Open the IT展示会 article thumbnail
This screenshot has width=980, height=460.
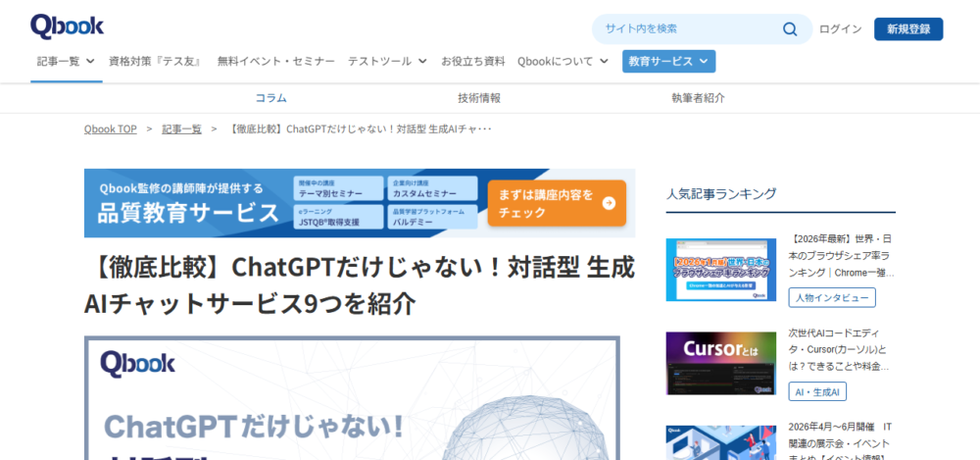point(720,442)
